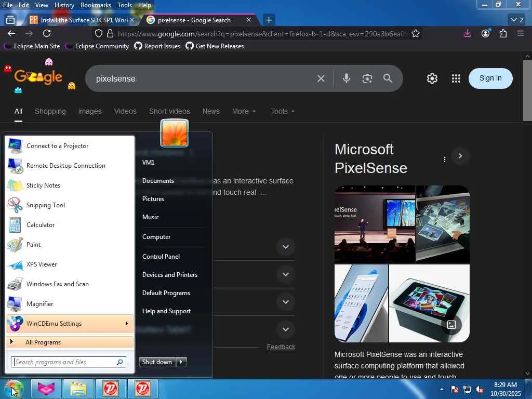Open the Bookmarks menu
Image resolution: width=532 pixels, height=399 pixels.
[96, 5]
